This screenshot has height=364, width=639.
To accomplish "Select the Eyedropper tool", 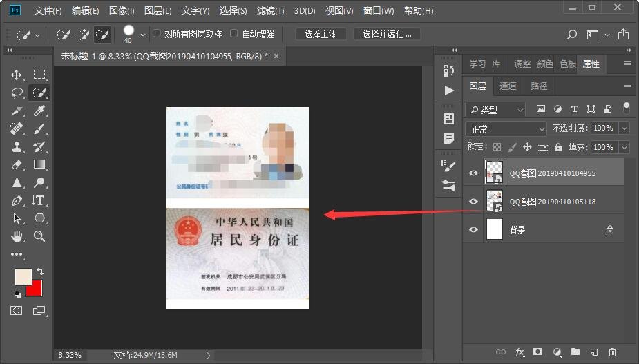I will click(x=39, y=111).
